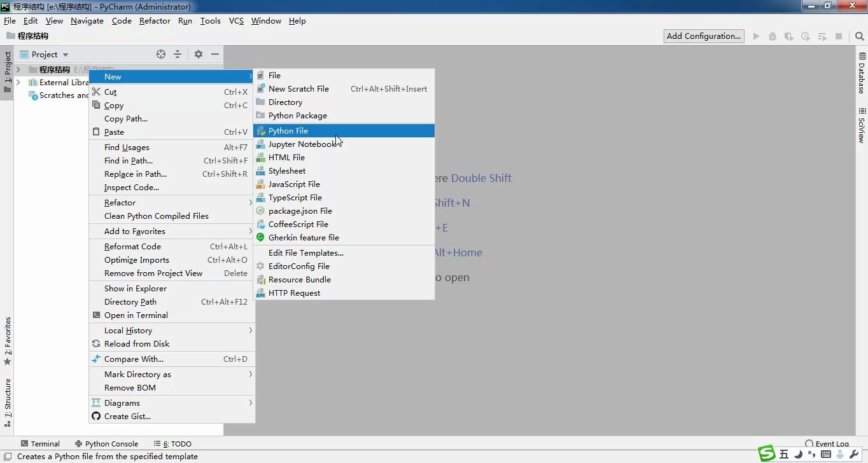The image size is (868, 463).
Task: Toggle the Favorites side tab
Action: [x=8, y=342]
